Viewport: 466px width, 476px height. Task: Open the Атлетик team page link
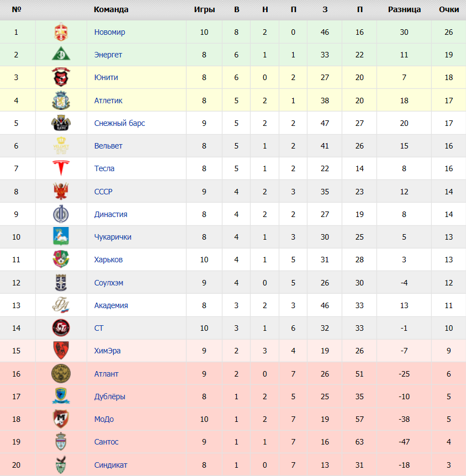[x=108, y=101]
